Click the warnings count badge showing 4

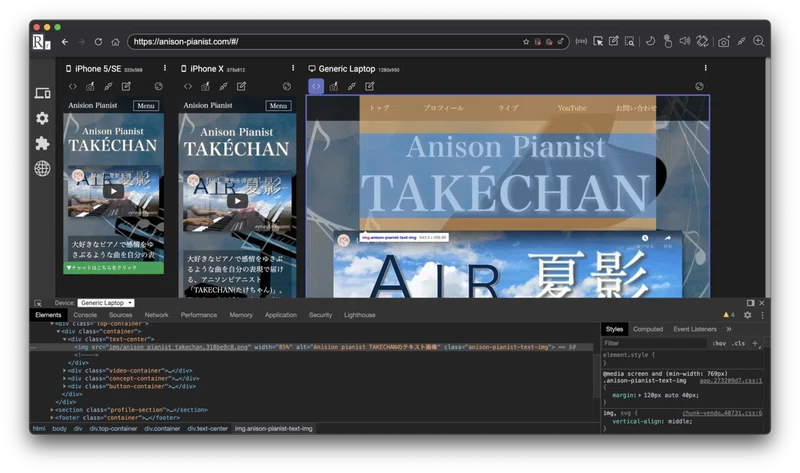pyautogui.click(x=729, y=315)
